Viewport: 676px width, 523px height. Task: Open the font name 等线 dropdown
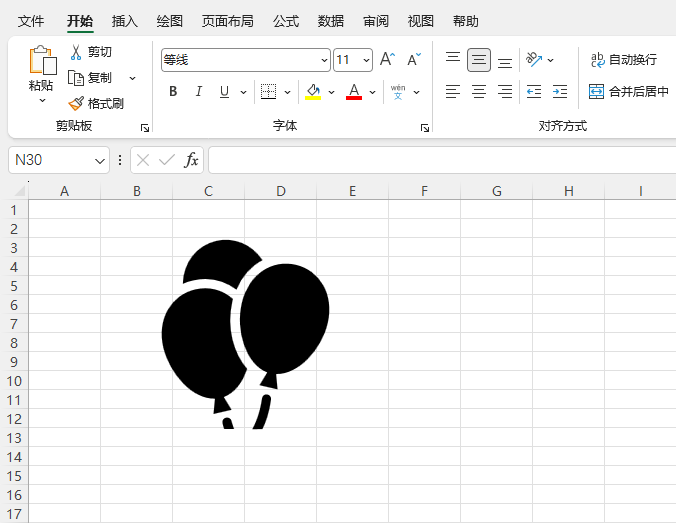[x=324, y=60]
